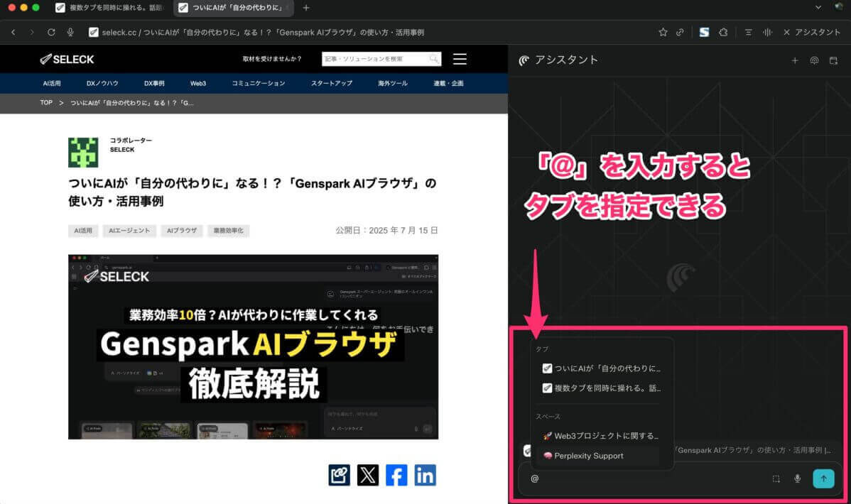
Task: Open the AI活用 navigation item
Action: (52, 84)
